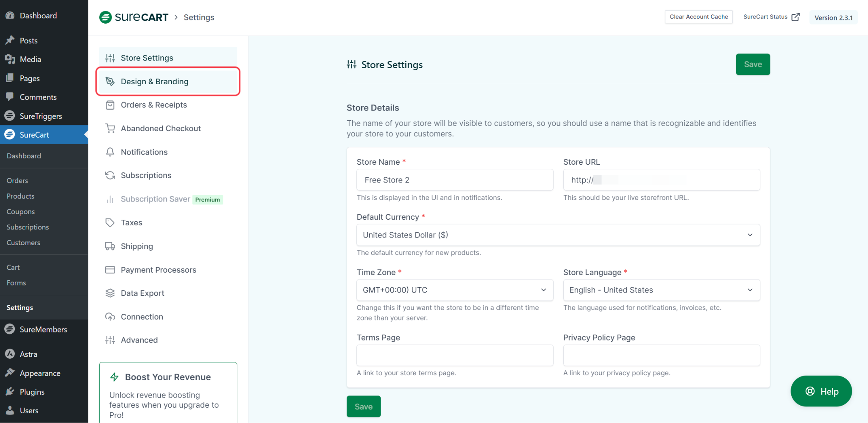Click the Premium badge on Subscription Saver
This screenshot has height=423, width=868.
point(208,199)
